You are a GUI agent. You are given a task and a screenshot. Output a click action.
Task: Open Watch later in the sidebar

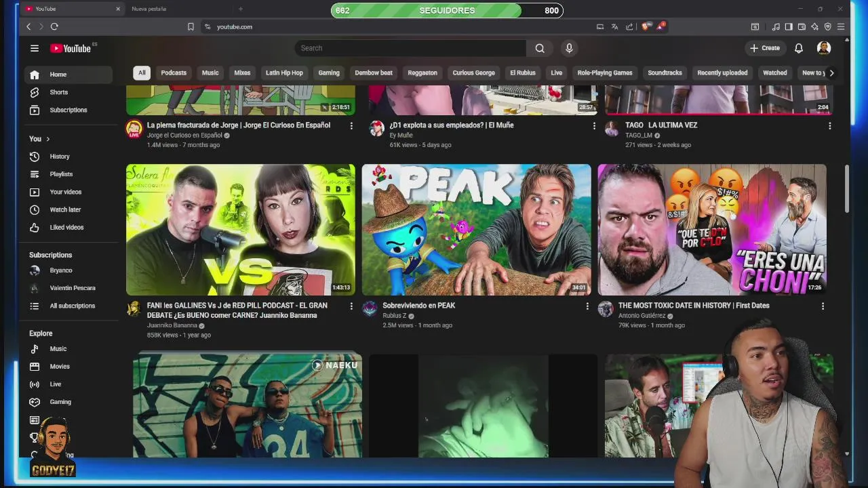pyautogui.click(x=68, y=209)
